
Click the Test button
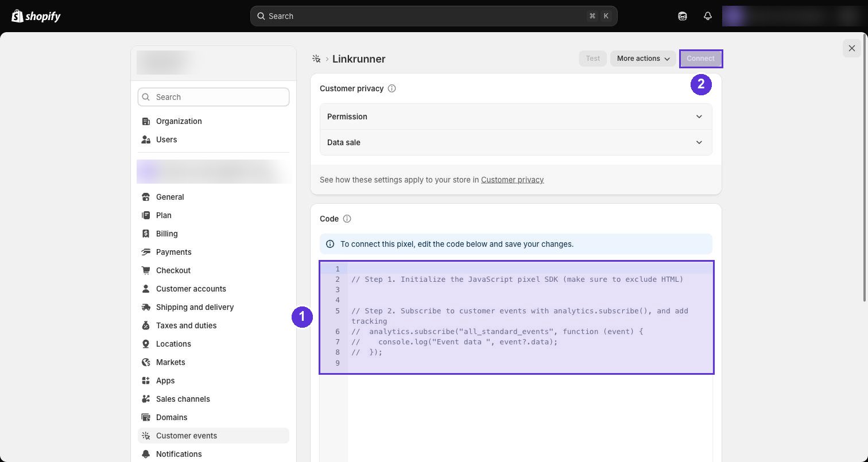[592, 59]
